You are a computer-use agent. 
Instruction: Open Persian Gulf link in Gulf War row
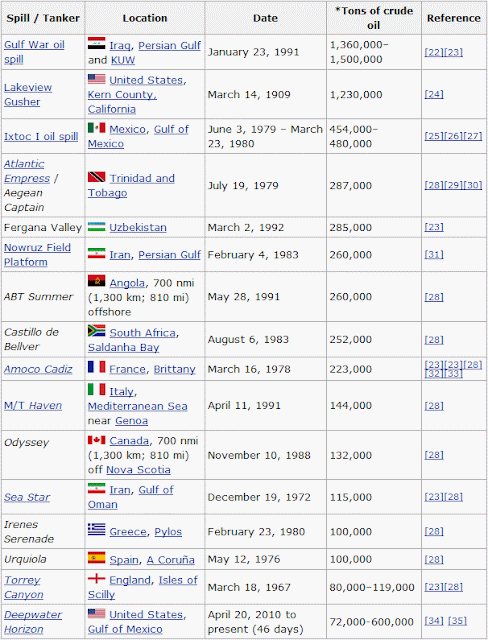click(x=169, y=45)
